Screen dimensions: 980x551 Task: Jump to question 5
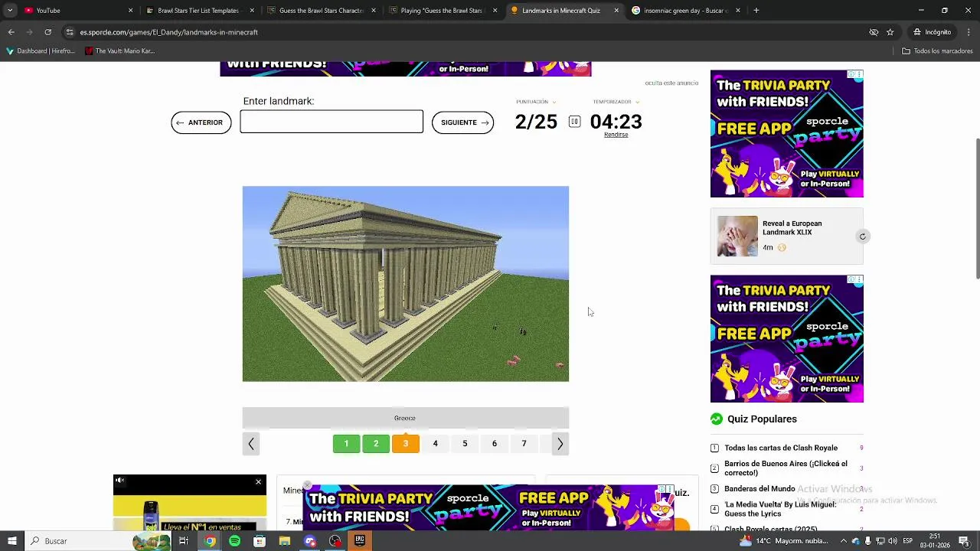[465, 443]
